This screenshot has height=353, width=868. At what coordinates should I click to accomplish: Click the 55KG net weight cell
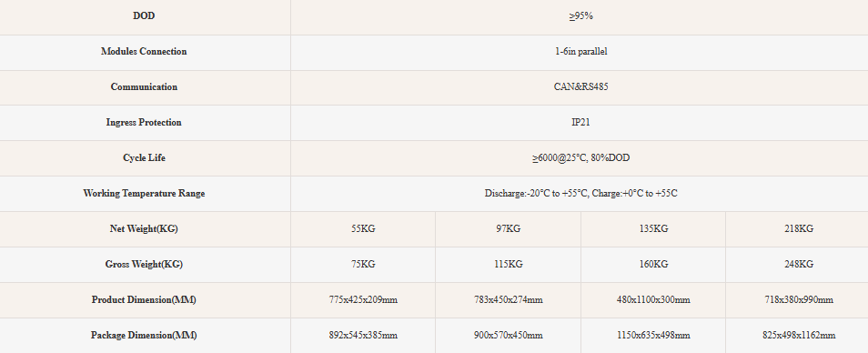click(x=363, y=228)
